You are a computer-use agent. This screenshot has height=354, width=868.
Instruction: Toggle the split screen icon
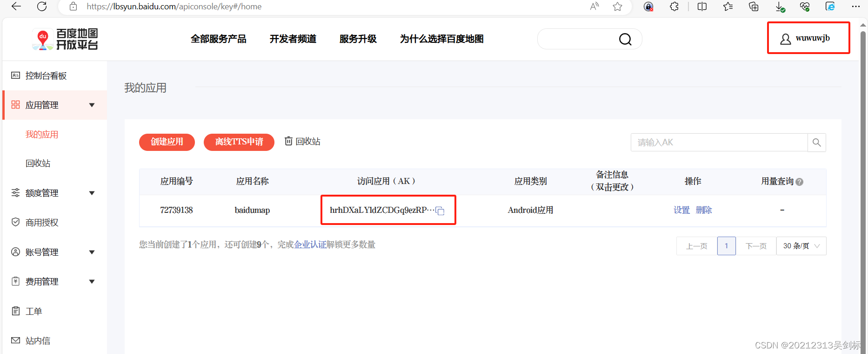coord(702,7)
